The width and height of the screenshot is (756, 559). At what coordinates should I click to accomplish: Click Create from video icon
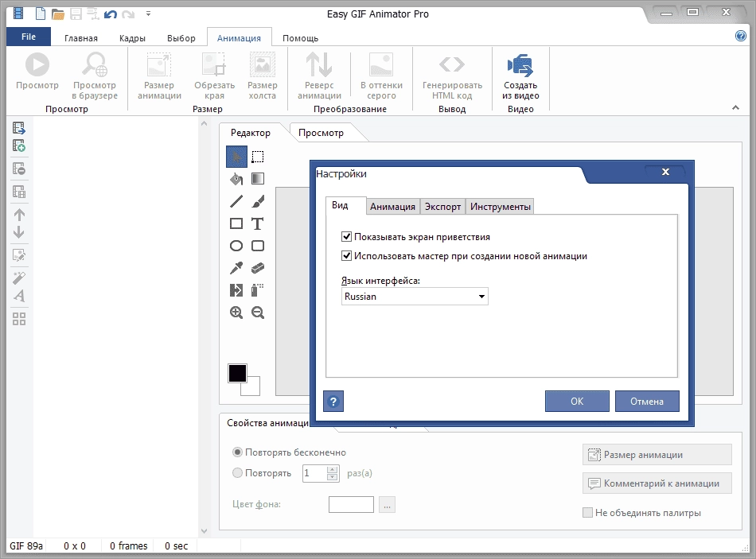coord(520,65)
